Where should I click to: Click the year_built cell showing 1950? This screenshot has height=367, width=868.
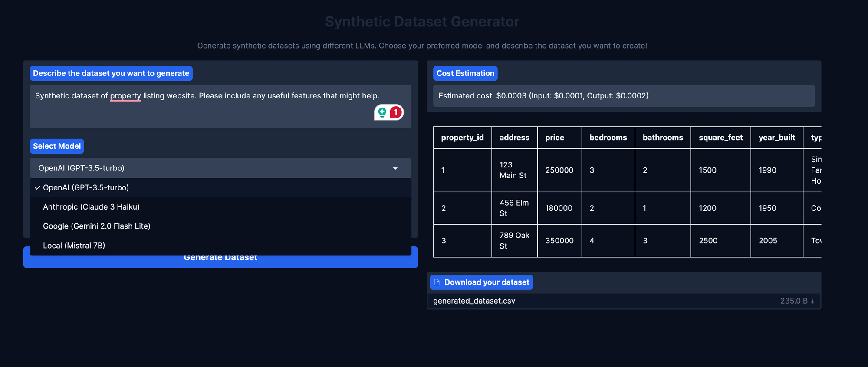[x=777, y=208]
